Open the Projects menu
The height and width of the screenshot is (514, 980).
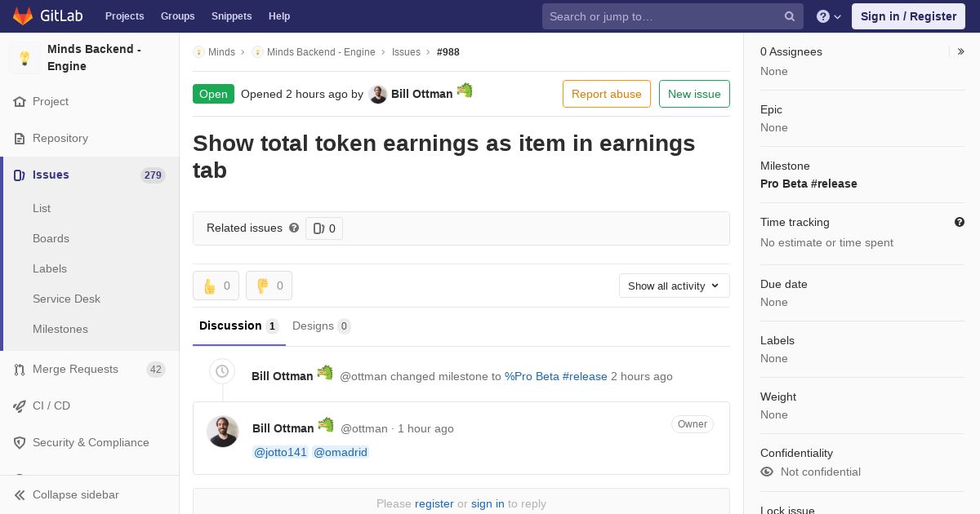[124, 16]
